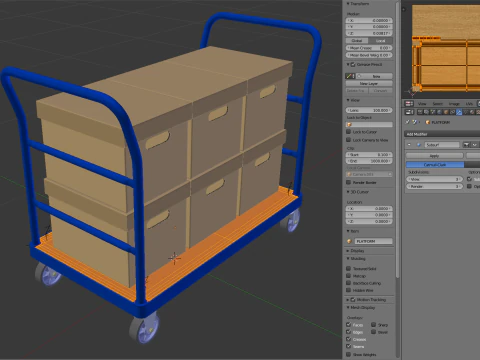Enable Lock to Cursor checkbox

[349, 132]
